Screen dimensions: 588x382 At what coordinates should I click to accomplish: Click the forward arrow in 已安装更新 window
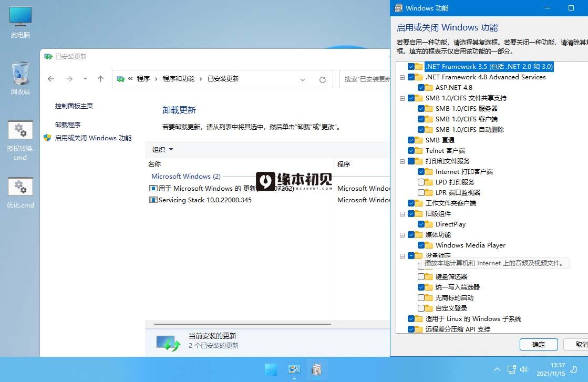[x=69, y=79]
